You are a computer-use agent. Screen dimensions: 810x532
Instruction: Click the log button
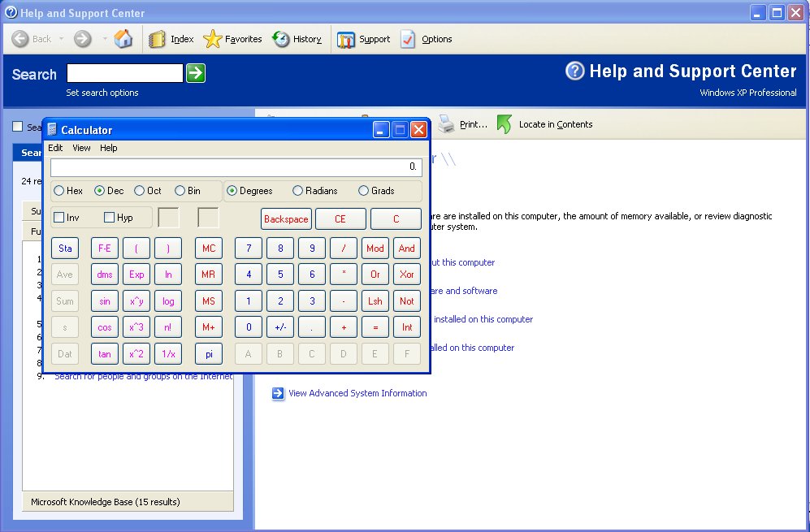point(168,301)
